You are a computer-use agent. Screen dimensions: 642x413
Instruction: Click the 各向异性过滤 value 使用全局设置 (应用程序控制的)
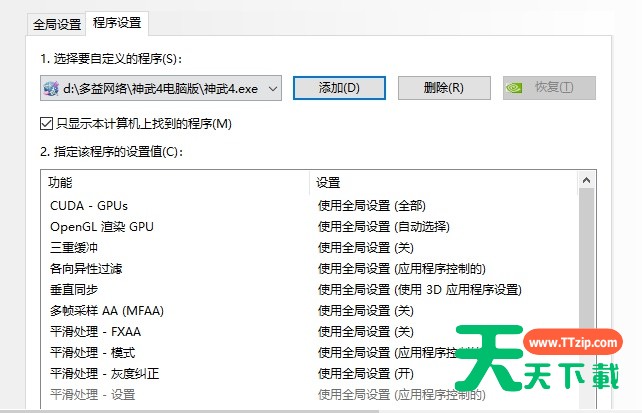[402, 269]
